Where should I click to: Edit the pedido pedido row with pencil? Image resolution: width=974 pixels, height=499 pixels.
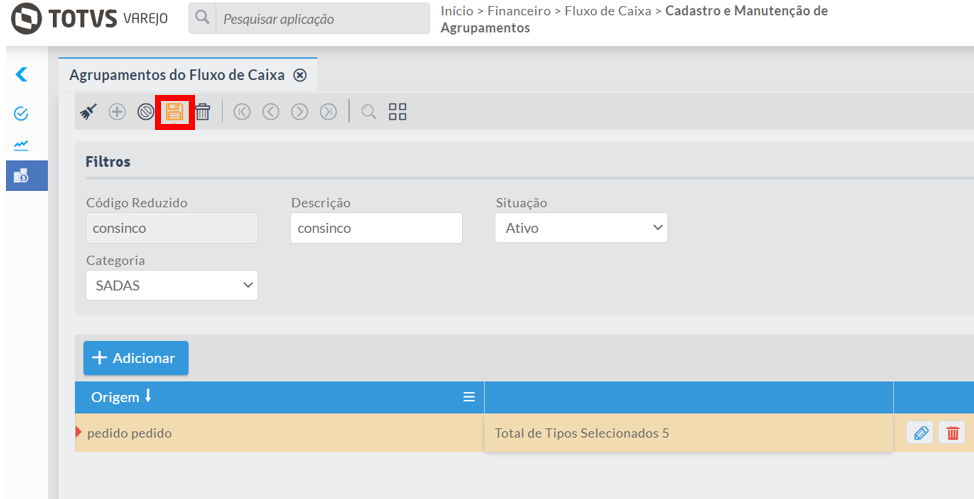coord(920,433)
